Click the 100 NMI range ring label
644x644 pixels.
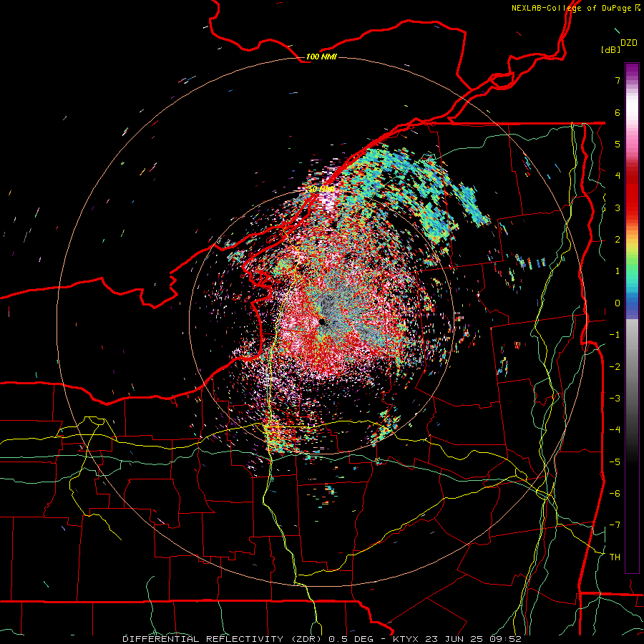321,57
